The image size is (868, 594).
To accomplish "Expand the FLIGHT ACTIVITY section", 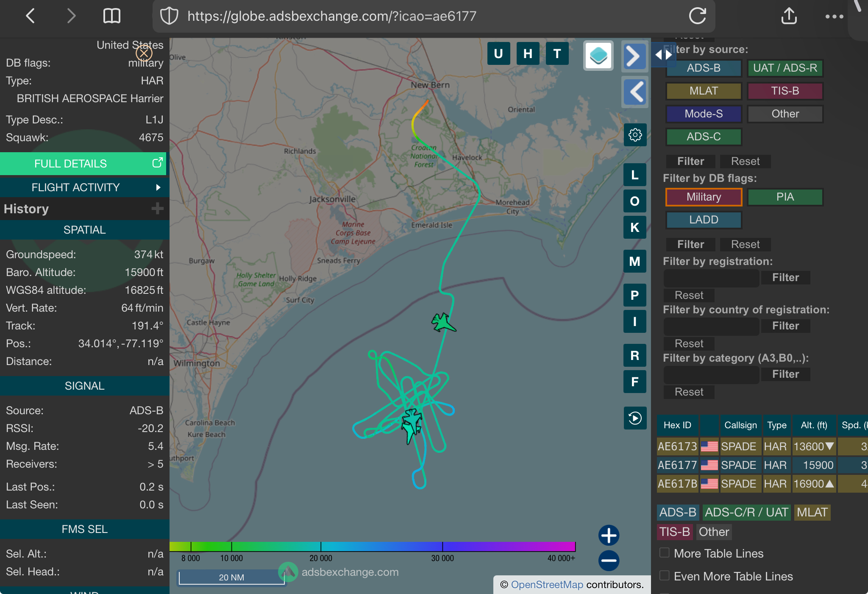I will coord(85,187).
